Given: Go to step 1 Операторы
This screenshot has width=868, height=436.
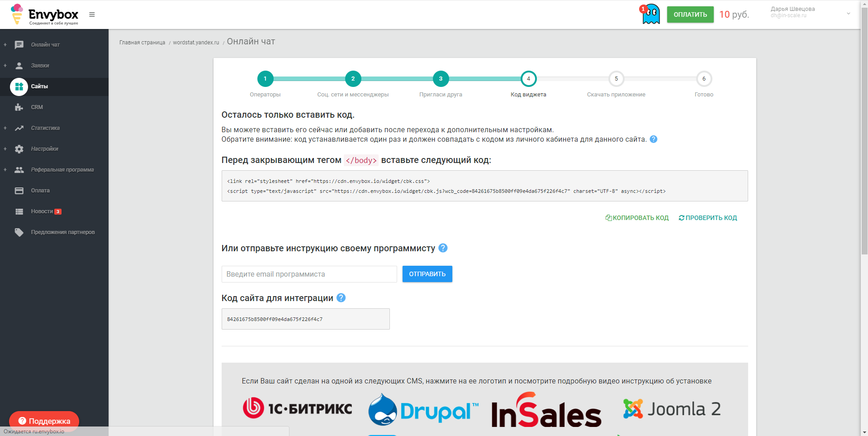Looking at the screenshot, I should tap(265, 79).
